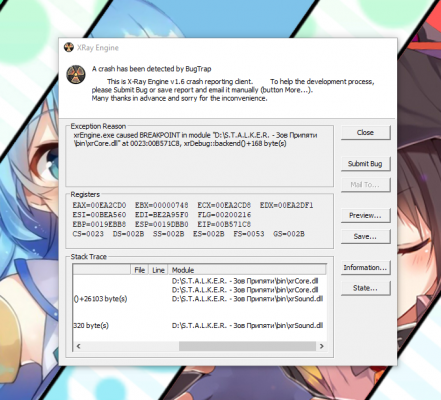Viewport: 441px width, 400px height.
Task: Open the State... window
Action: [x=365, y=288]
